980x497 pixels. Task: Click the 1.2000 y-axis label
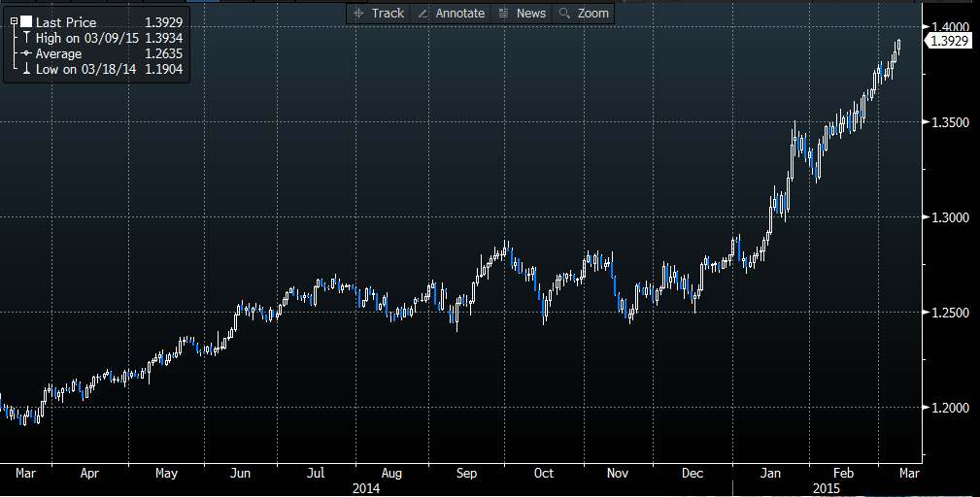click(x=950, y=408)
